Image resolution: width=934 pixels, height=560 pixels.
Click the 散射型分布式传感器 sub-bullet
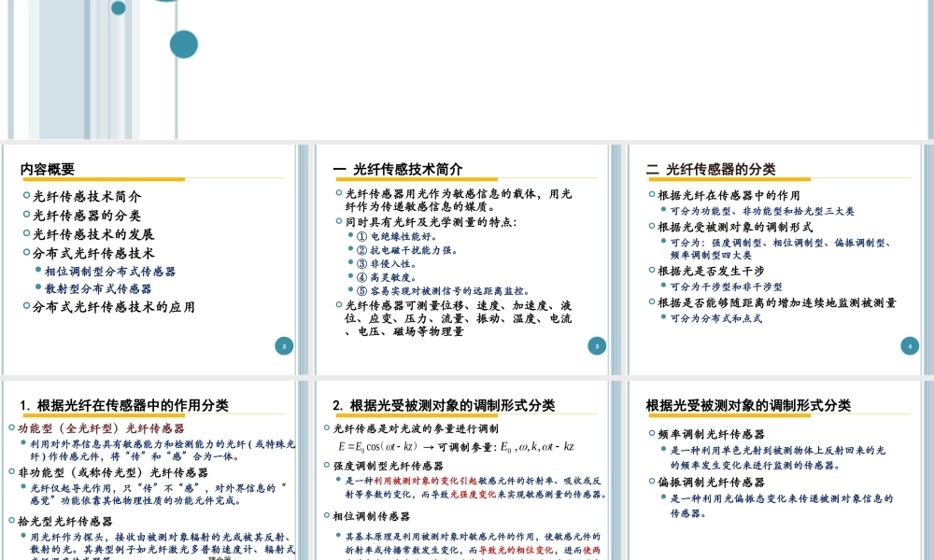[x=98, y=288]
